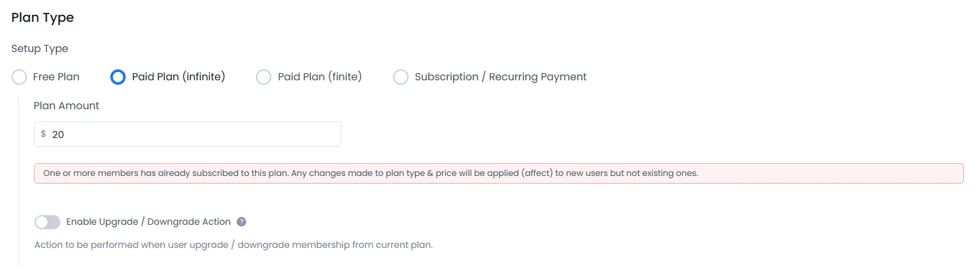Click the Plan Amount input field

click(x=192, y=134)
